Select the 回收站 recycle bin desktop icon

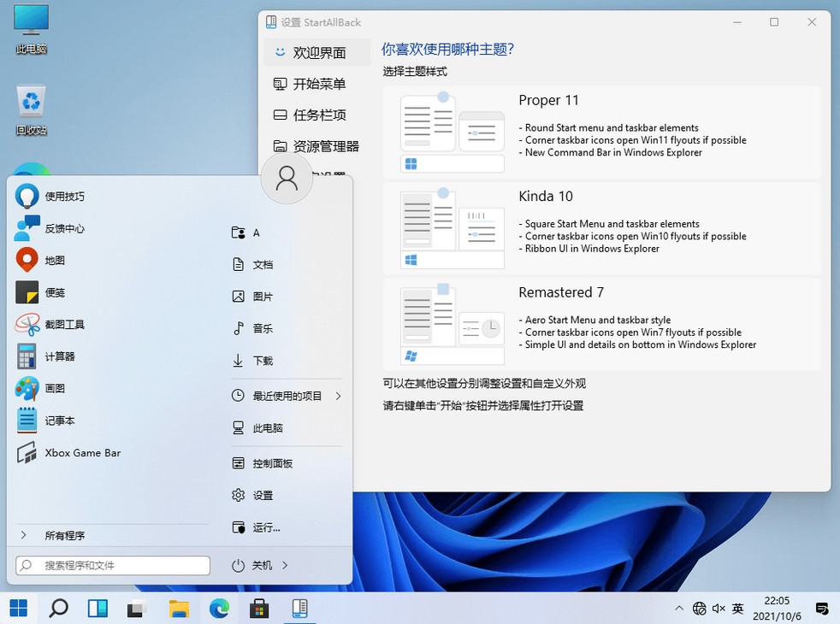[x=31, y=109]
